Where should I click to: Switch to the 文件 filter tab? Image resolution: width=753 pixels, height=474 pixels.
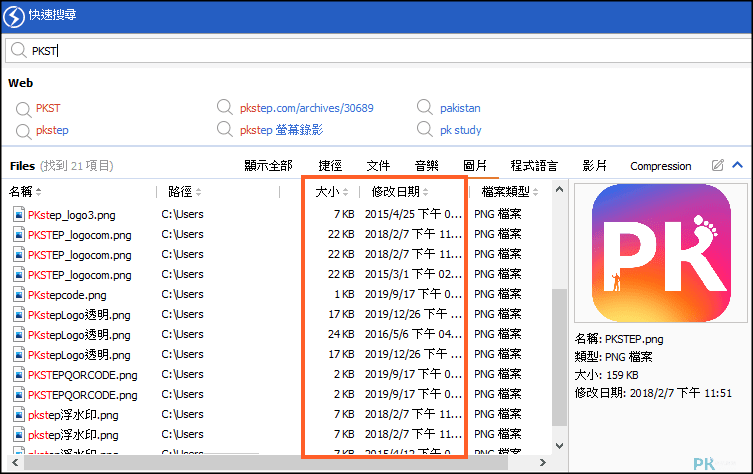pos(378,166)
